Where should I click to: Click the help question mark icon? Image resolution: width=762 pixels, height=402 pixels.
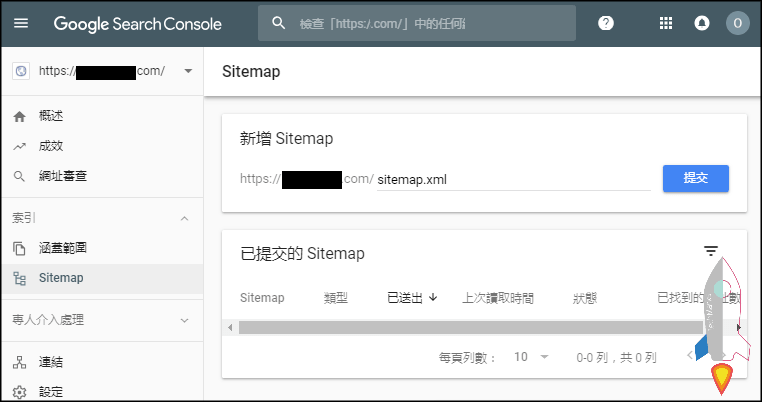606,23
